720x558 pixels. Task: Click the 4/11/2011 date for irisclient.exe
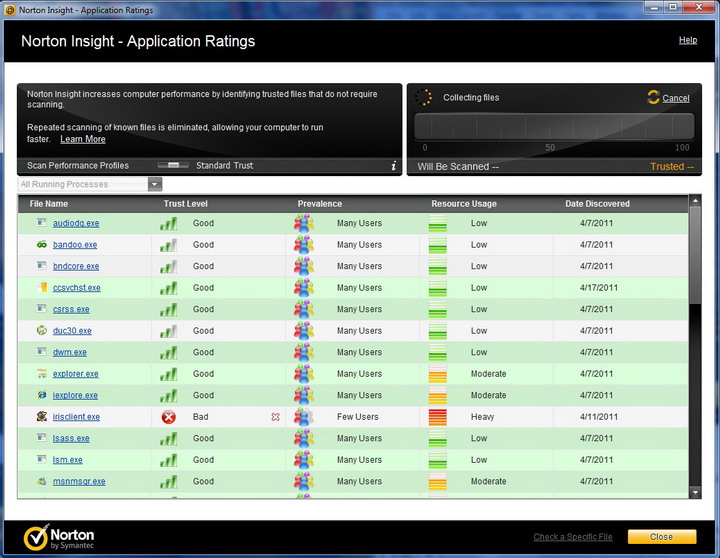point(598,417)
